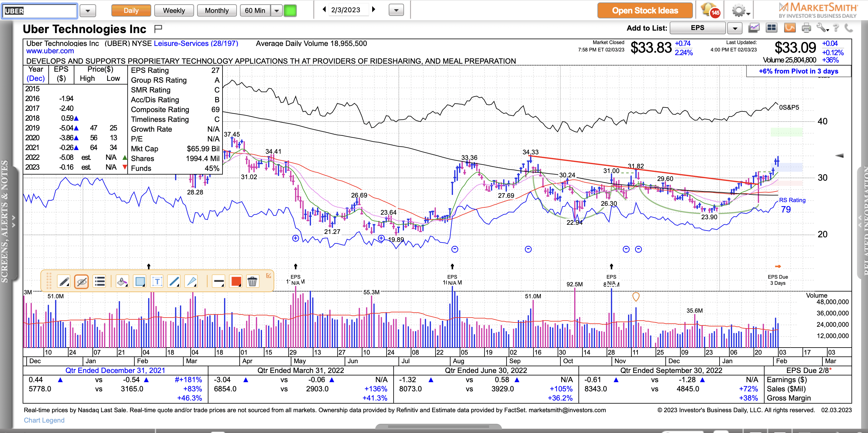Screen dimensions: 868x433
Task: Click the chart view icon
Action: [754, 28]
